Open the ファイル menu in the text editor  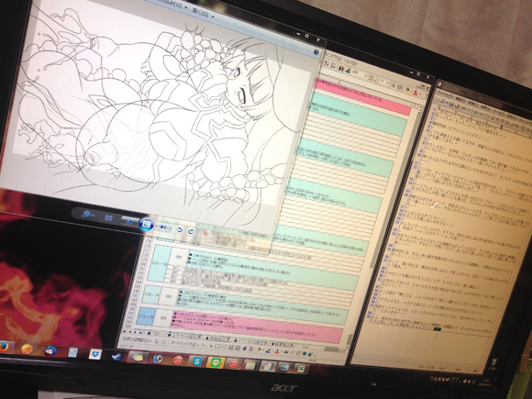pyautogui.click(x=442, y=93)
